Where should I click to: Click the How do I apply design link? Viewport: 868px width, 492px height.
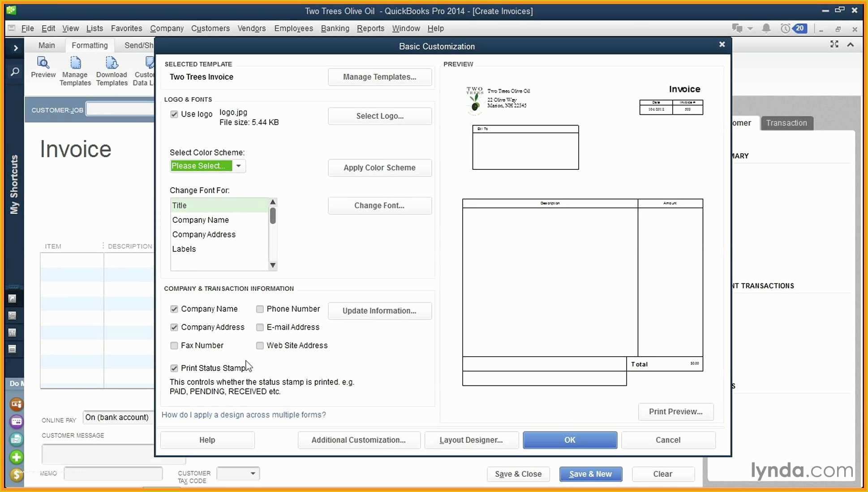point(243,414)
